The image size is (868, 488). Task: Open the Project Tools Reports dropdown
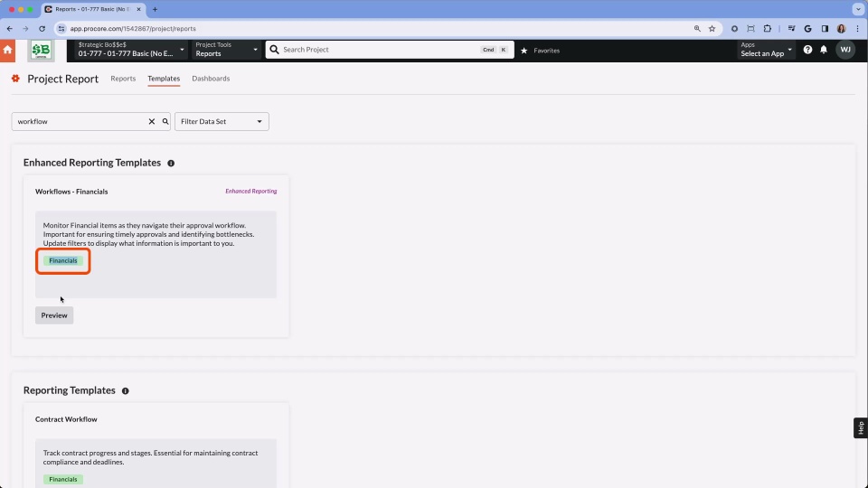[x=226, y=50]
